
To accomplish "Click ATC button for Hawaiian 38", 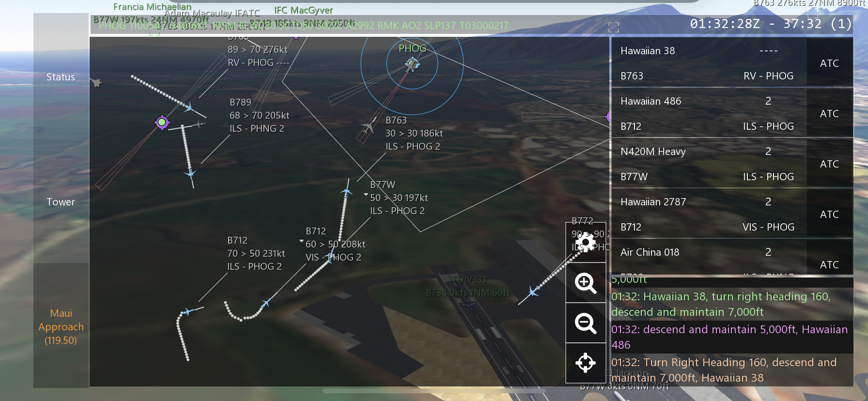I will point(829,63).
